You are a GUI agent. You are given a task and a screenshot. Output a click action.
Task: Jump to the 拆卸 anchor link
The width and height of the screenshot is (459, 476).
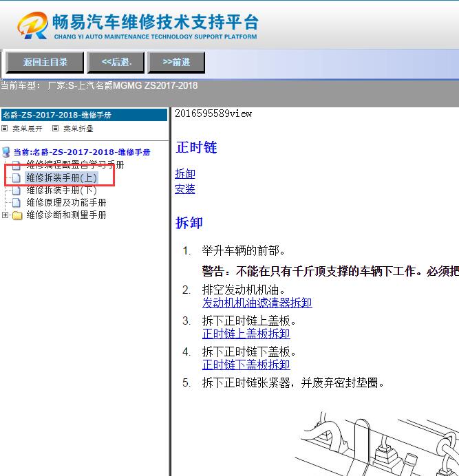[185, 173]
